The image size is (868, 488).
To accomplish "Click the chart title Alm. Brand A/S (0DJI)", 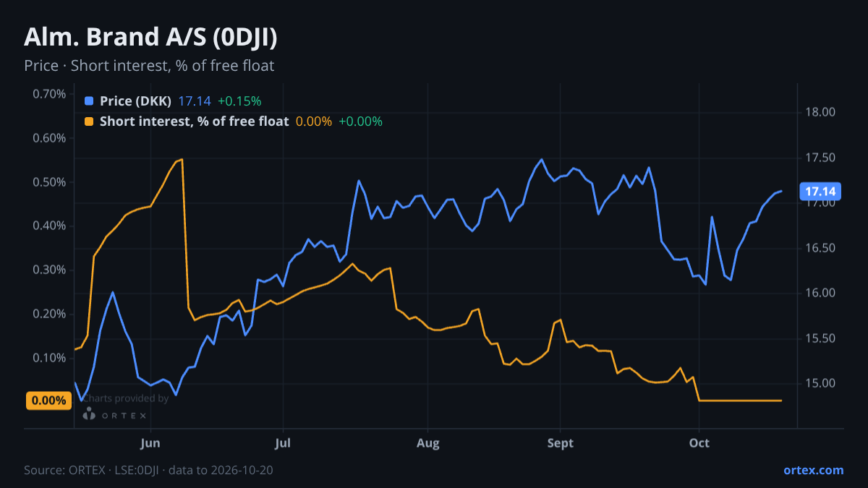I will (x=150, y=38).
